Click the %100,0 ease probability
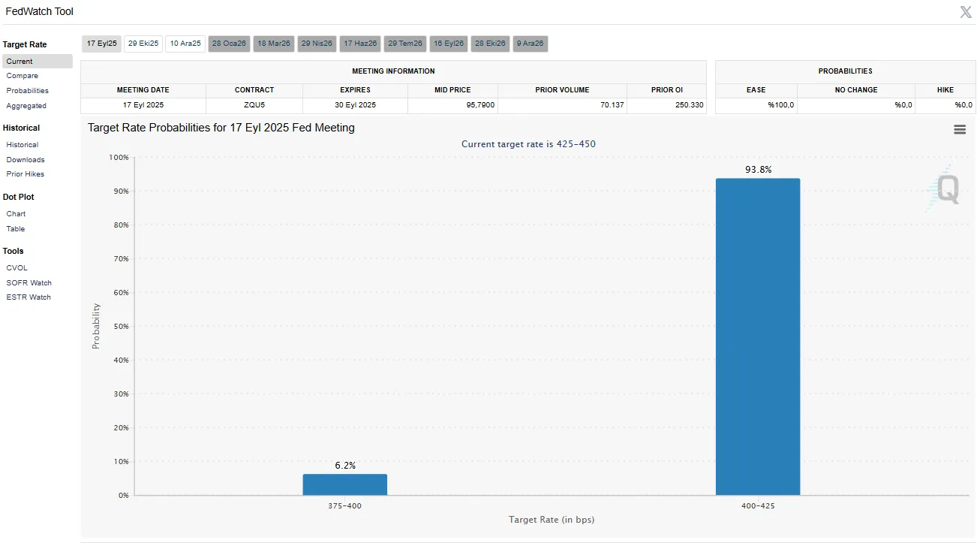The width and height of the screenshot is (980, 543). click(781, 105)
